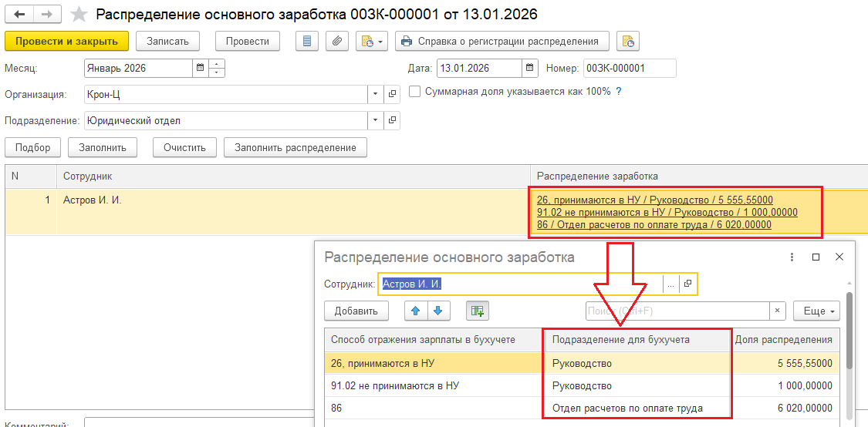Open Юридический отдел card
This screenshot has height=427, width=868.
(x=392, y=120)
